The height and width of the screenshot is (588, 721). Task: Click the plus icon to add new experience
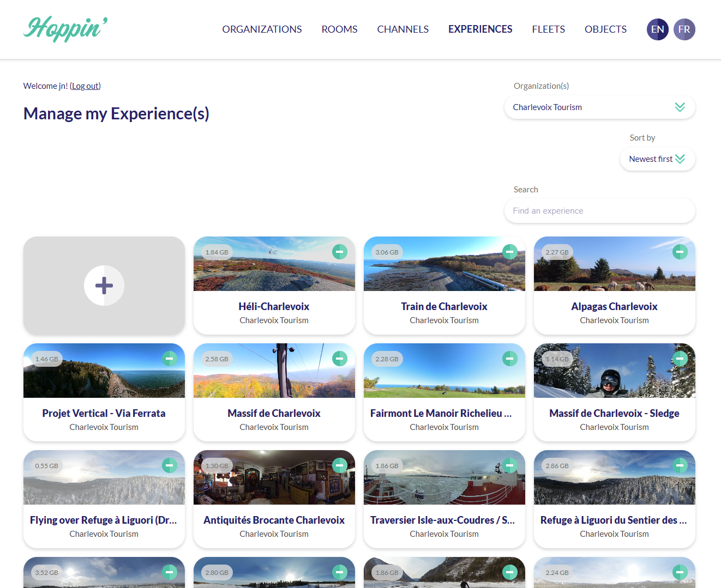(104, 286)
